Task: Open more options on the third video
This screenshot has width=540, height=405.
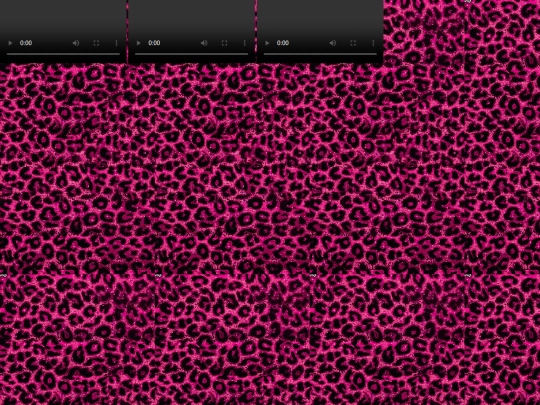Action: [373, 43]
